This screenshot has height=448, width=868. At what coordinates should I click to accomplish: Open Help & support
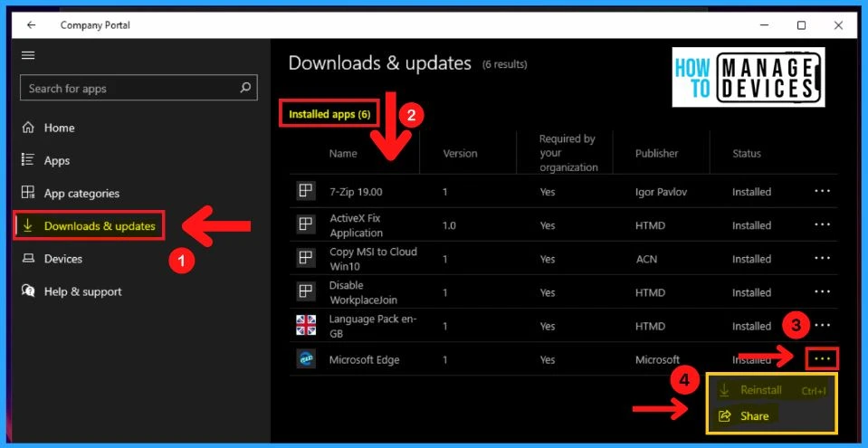tap(83, 291)
